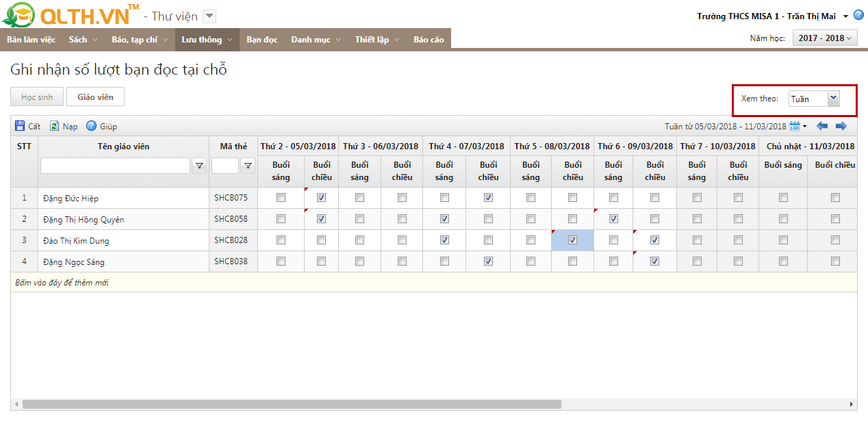868x421 pixels.
Task: Open Báo cáo menu item
Action: click(x=429, y=40)
